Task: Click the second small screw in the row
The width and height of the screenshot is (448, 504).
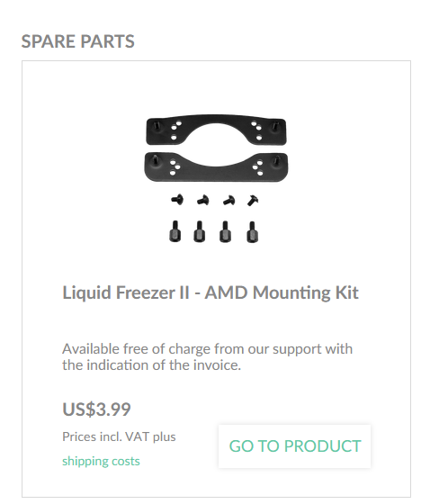Action: coord(202,200)
